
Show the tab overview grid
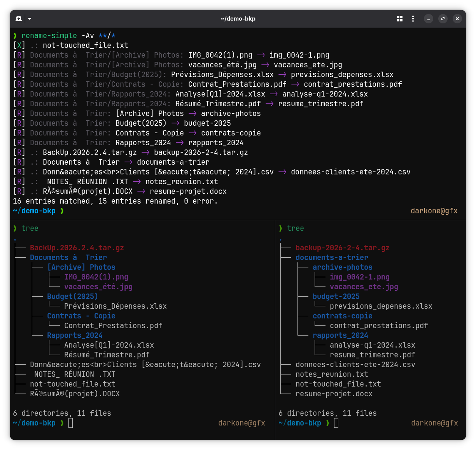pyautogui.click(x=400, y=19)
